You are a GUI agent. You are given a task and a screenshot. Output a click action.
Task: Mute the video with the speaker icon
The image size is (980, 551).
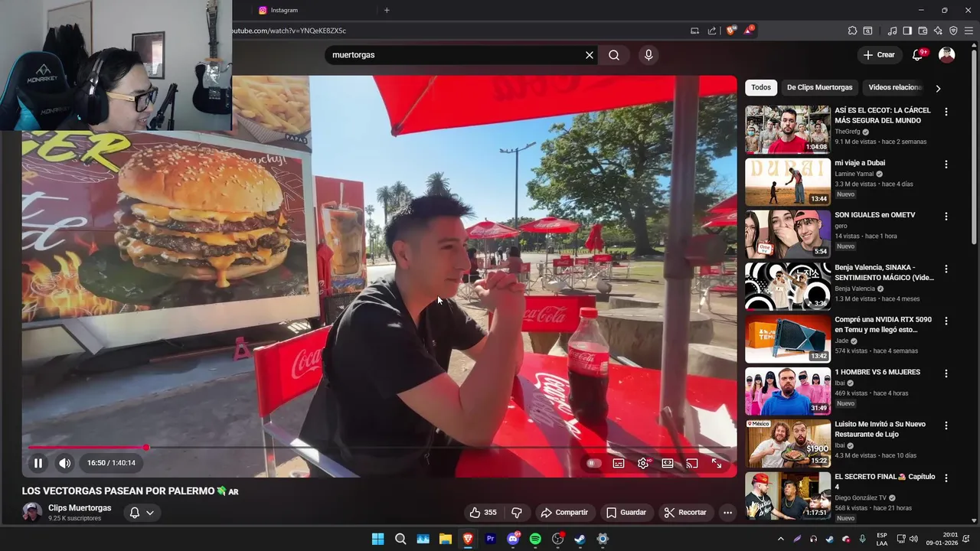65,463
